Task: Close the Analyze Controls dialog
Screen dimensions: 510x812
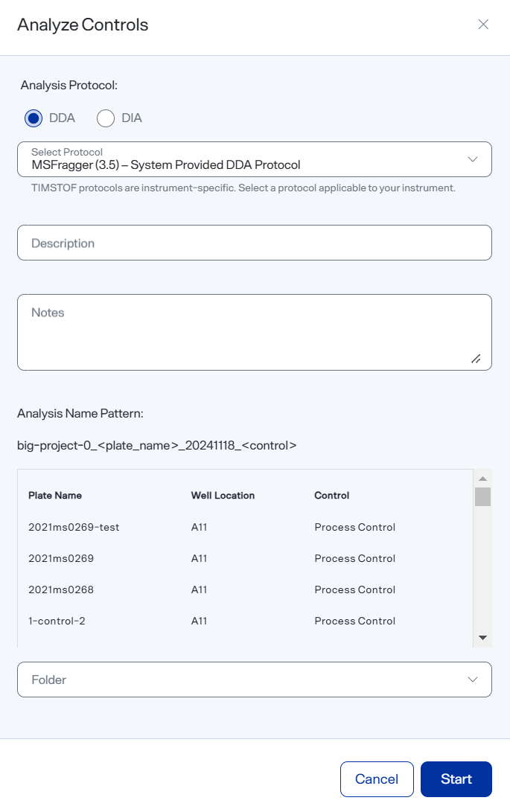Action: click(x=483, y=25)
